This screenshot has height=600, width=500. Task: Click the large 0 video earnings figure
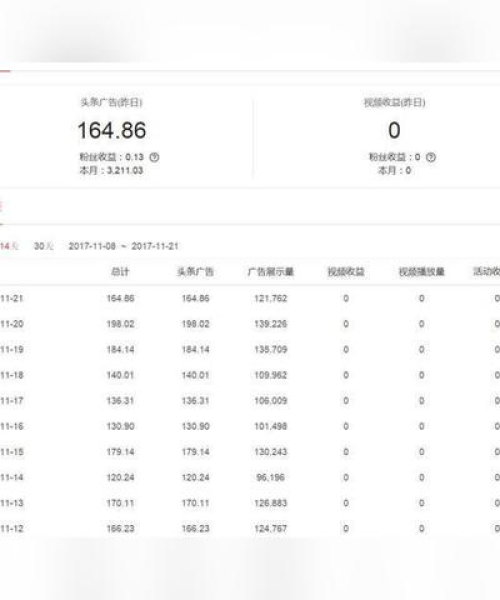[394, 130]
